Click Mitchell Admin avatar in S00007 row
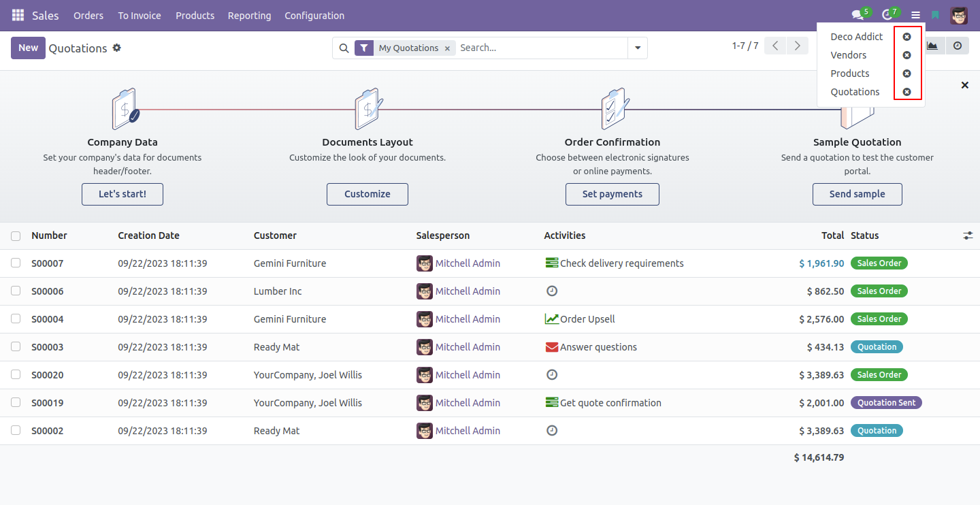This screenshot has height=505, width=980. 425,263
